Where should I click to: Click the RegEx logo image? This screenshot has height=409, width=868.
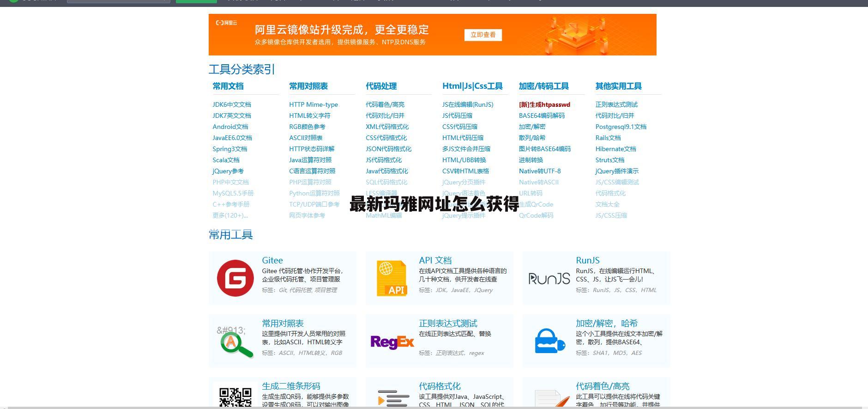tap(392, 342)
